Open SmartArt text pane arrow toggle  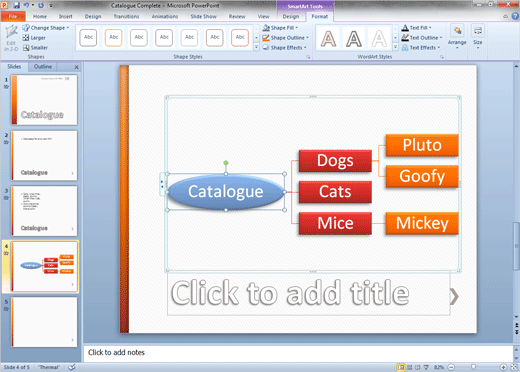point(162,184)
